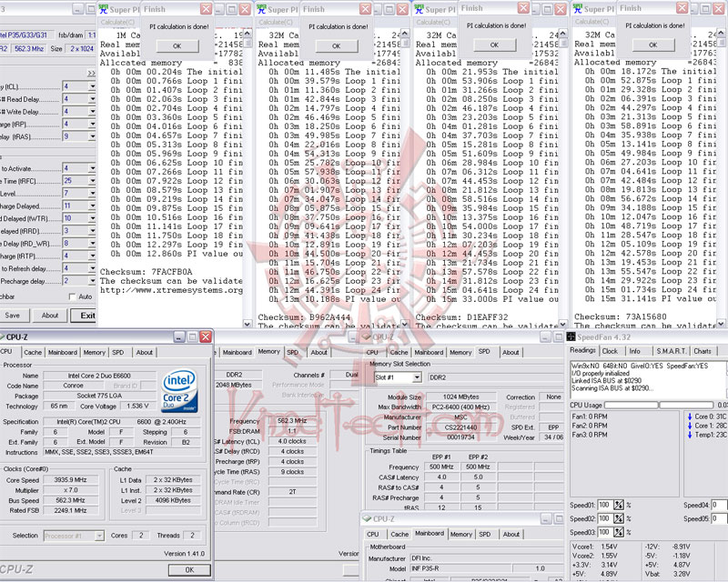The width and height of the screenshot is (728, 582).
Task: Click the Speed01 percentage input field
Action: [605, 505]
